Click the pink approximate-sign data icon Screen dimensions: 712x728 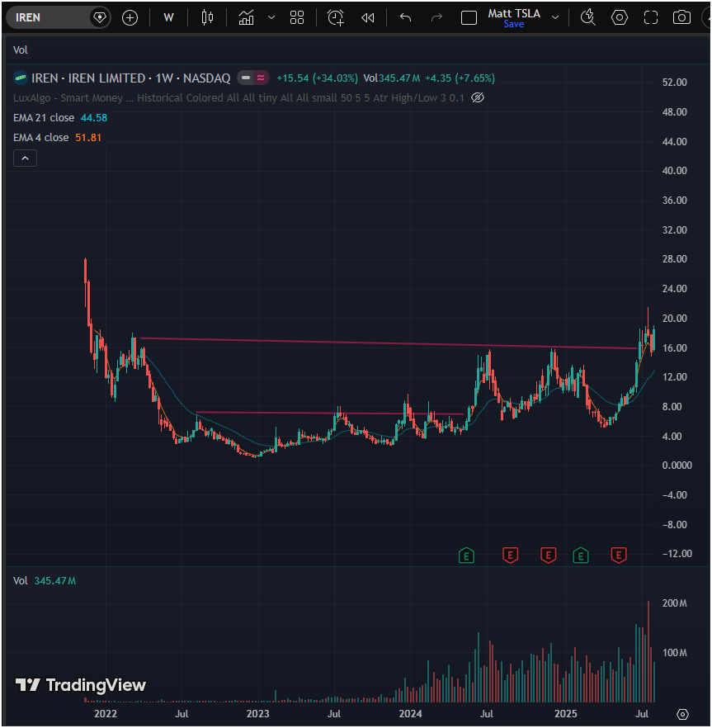pyautogui.click(x=261, y=78)
